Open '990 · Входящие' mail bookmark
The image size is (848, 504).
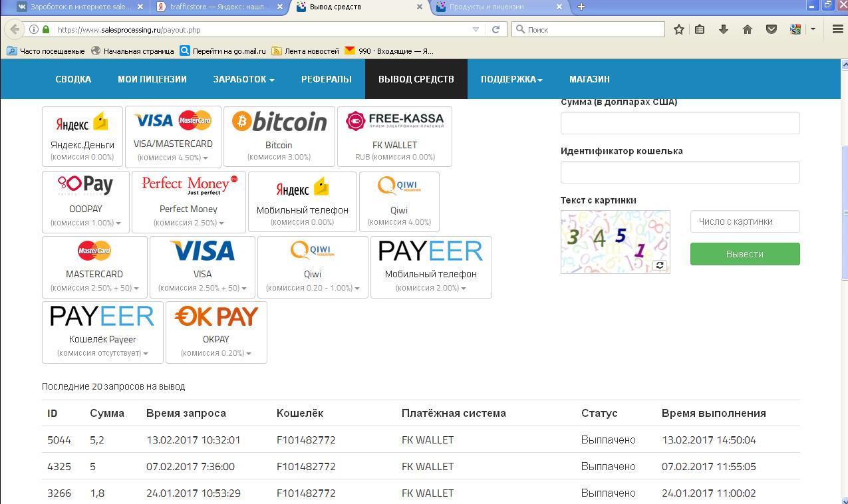coord(389,51)
